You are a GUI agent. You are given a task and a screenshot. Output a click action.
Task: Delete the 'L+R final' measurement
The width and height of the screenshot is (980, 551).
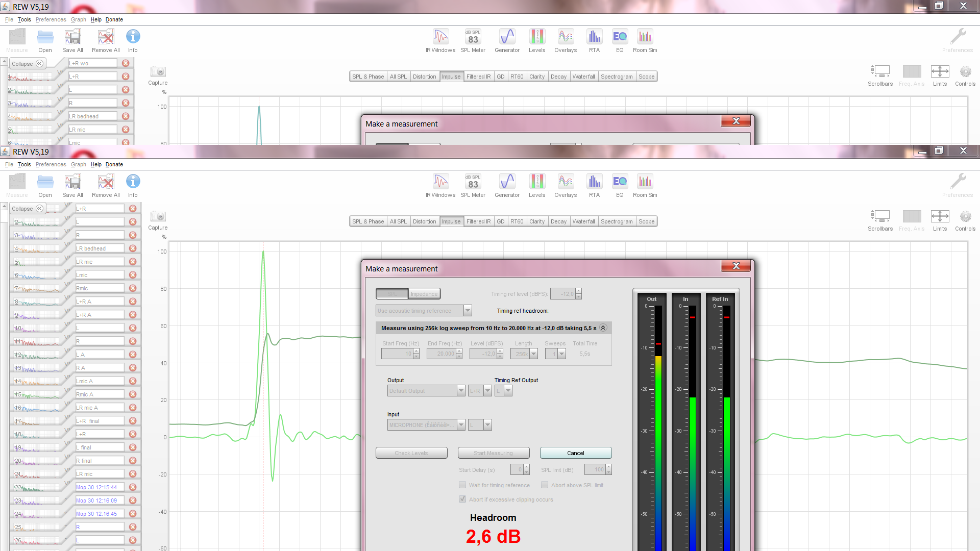[133, 421]
